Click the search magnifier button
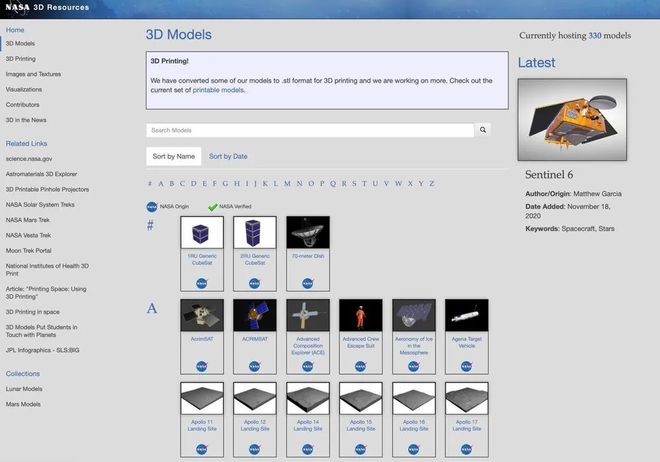The image size is (660, 462). (x=483, y=130)
